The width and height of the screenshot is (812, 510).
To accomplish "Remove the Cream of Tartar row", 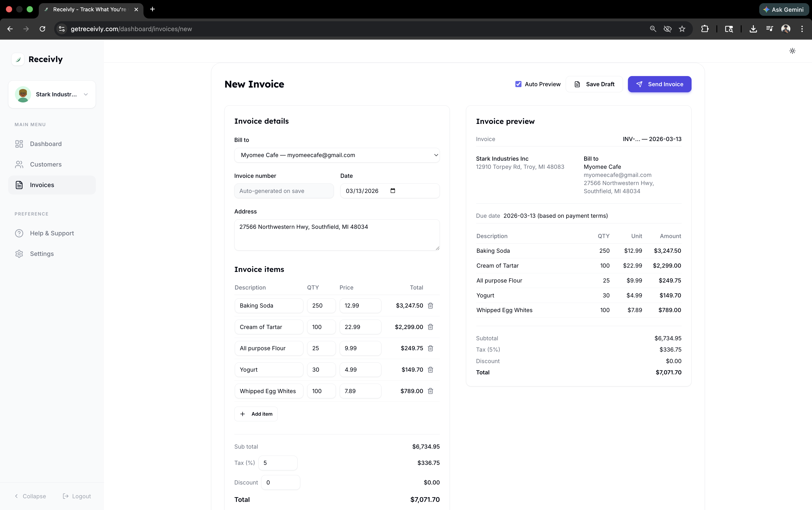I will click(430, 327).
